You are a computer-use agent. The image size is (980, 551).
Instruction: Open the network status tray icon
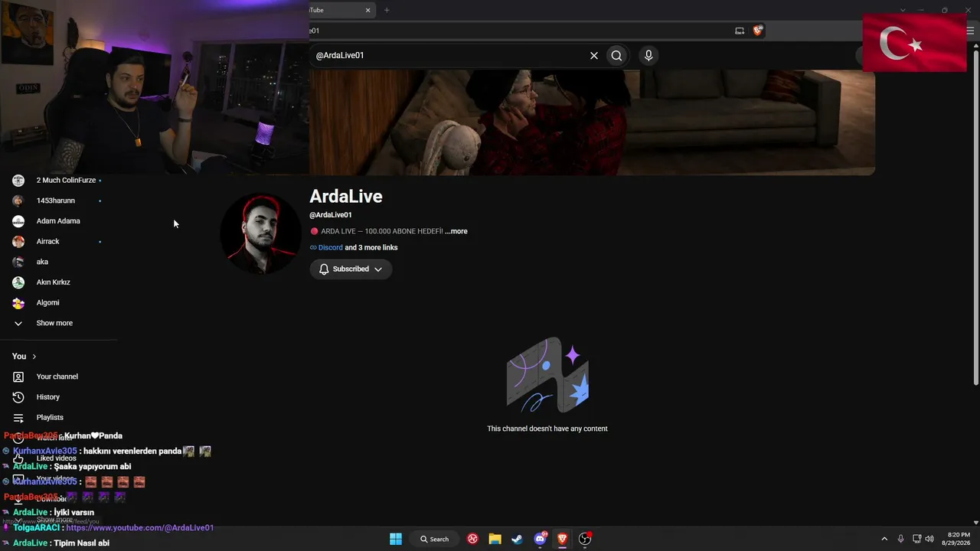(917, 539)
